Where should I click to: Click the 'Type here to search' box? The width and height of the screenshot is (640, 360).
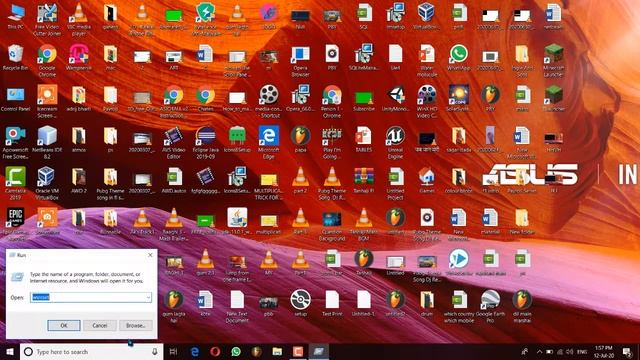click(91, 351)
